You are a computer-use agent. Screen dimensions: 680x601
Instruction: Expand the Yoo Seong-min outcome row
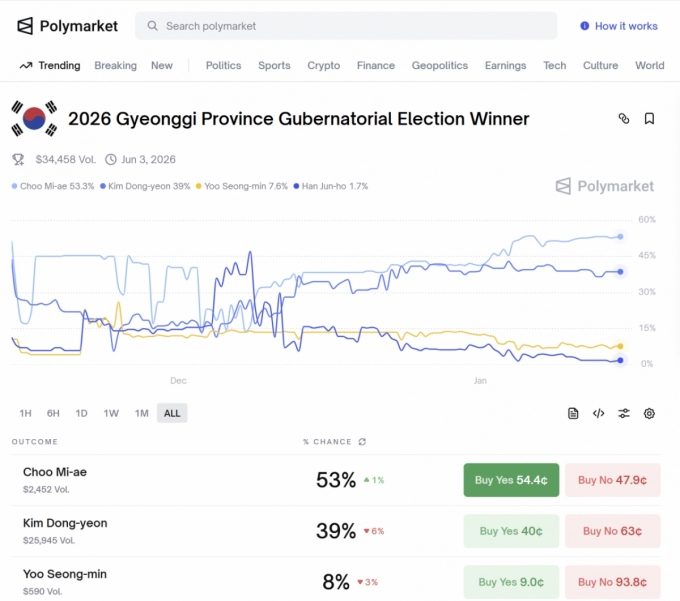point(150,581)
